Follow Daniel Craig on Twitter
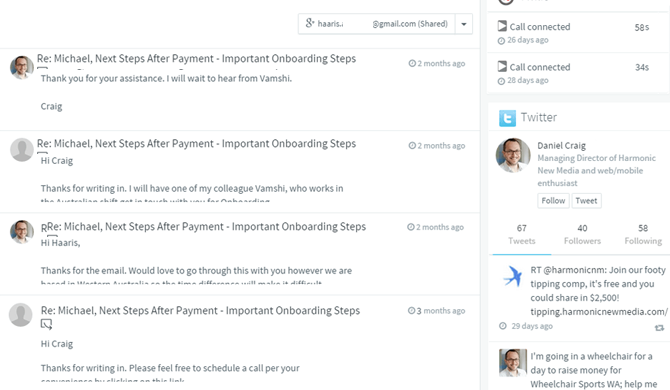Screen dimensions: 670x390 pyautogui.click(x=553, y=201)
